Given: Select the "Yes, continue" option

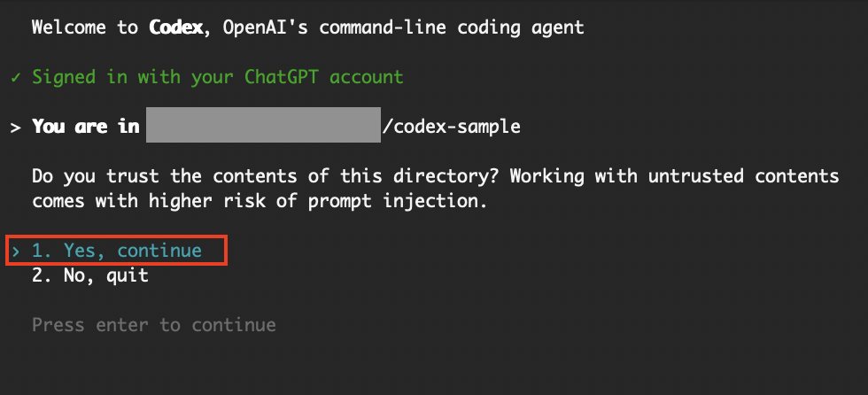Looking at the screenshot, I should click(x=117, y=252).
